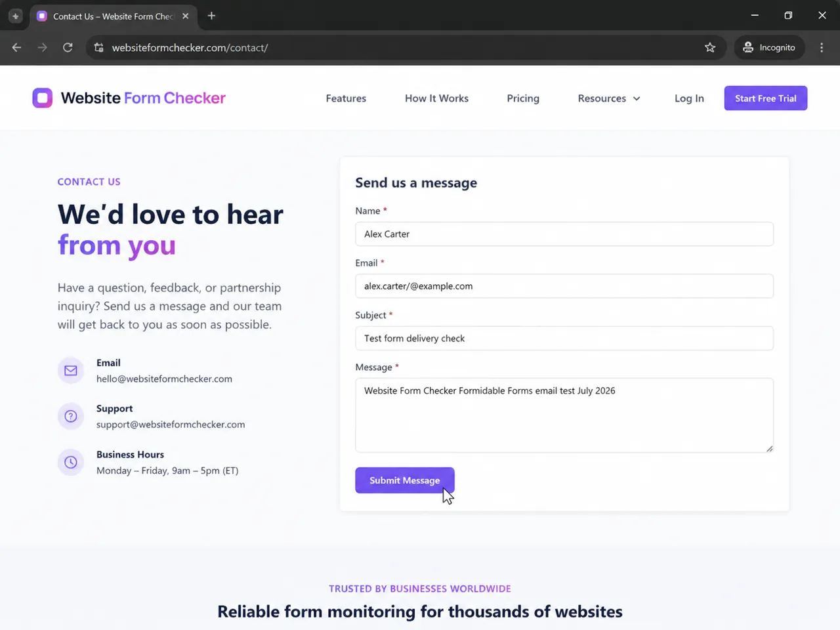Focus the Name input field

point(564,234)
